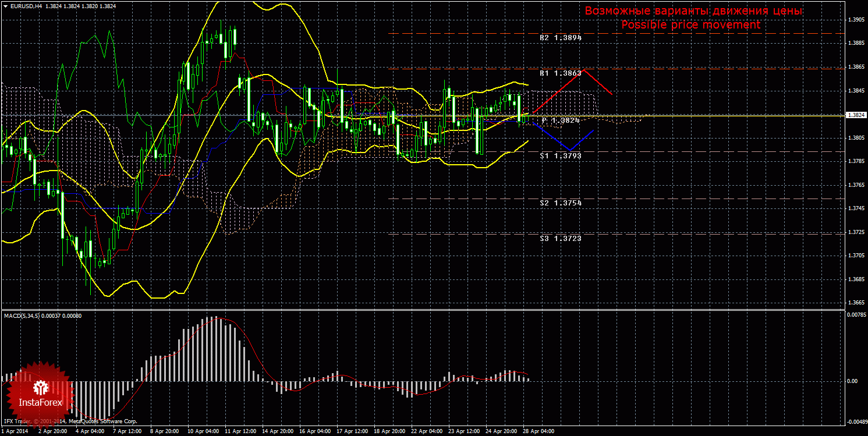This screenshot has height=436, width=868.
Task: Click the MetaQuotes Software Corp. copyright text
Action: pyautogui.click(x=103, y=421)
